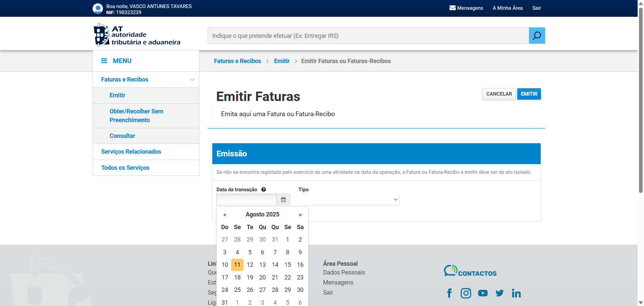This screenshot has height=306, width=644.
Task: Click the scrollbar down arrow
Action: (641, 303)
